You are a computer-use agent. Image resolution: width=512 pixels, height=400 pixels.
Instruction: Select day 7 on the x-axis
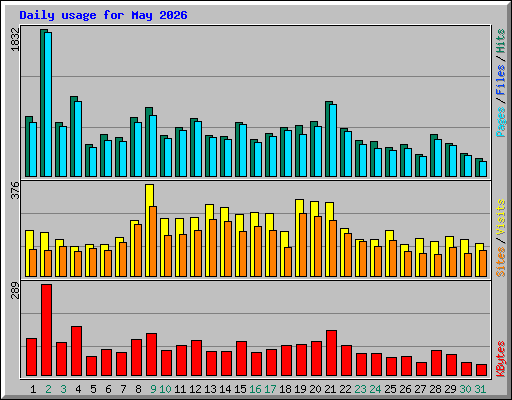click(x=123, y=389)
